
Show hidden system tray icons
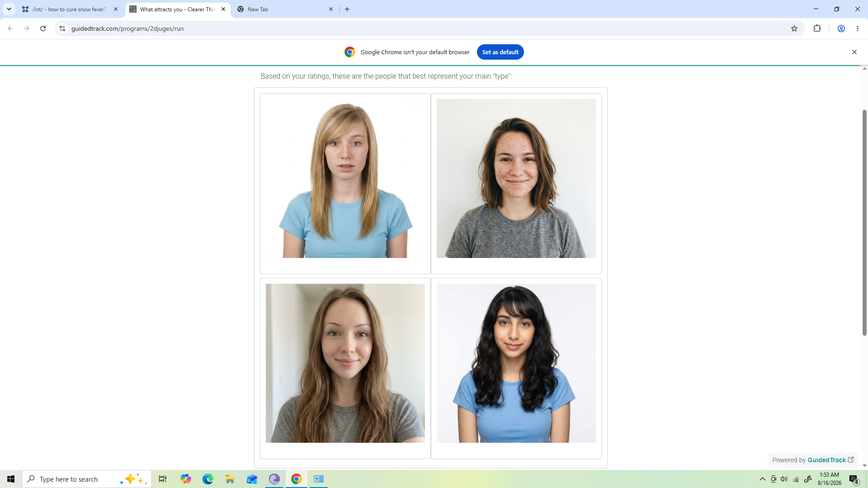[763, 479]
